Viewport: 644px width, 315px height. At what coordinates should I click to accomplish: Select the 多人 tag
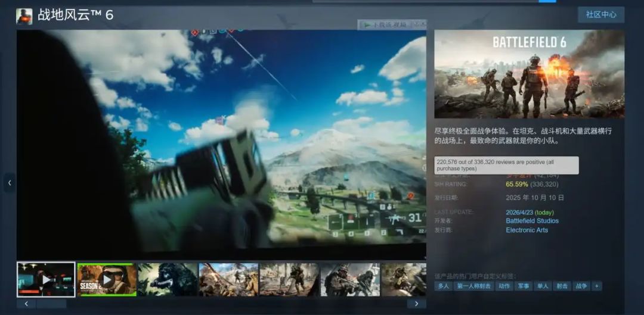[444, 286]
